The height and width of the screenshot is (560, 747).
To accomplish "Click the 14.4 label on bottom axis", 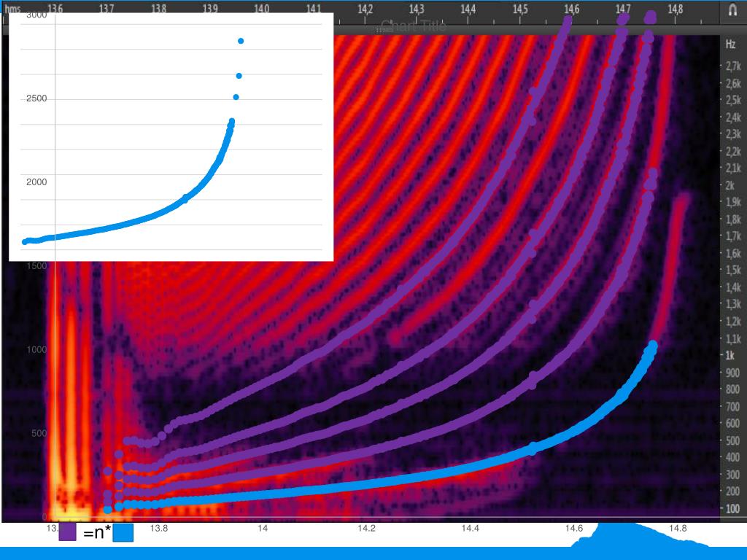I will 470,529.
